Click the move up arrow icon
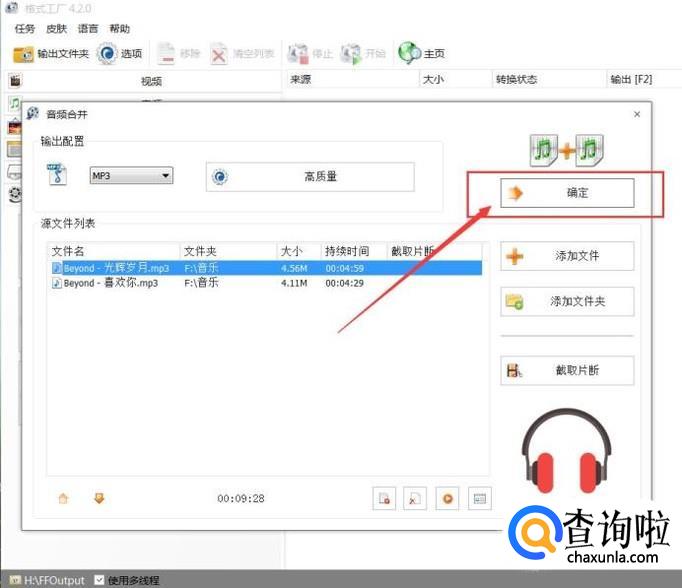Viewport: 682px width, 588px height. (x=64, y=498)
